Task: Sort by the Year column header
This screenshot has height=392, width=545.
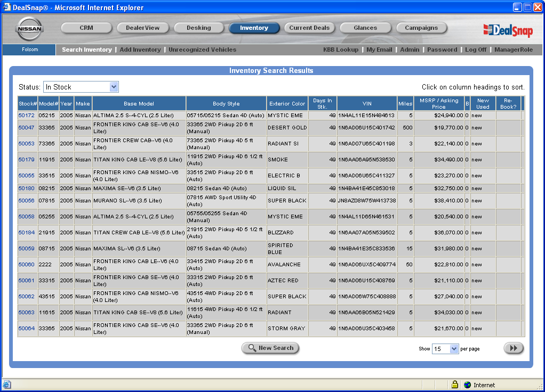Action: [x=66, y=104]
